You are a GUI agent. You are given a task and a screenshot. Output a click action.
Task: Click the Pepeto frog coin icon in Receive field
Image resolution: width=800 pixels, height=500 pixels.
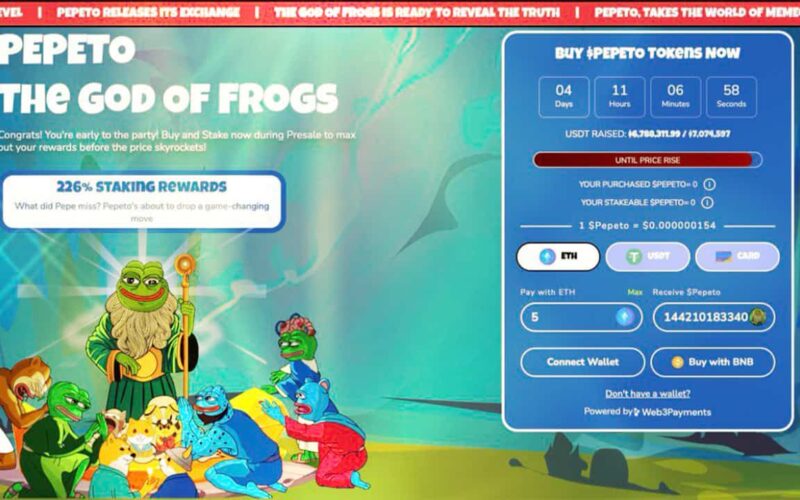coord(757,317)
